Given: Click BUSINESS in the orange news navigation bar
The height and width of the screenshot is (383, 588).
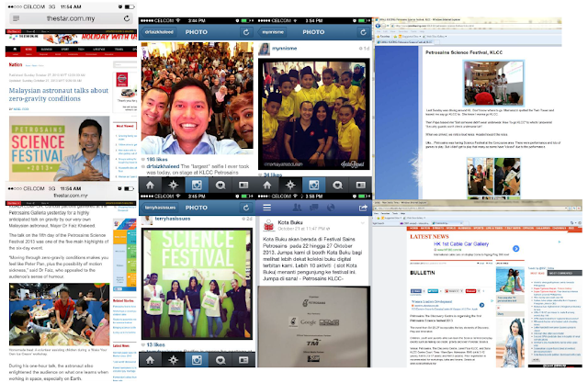Looking at the screenshot, I should point(464,228).
